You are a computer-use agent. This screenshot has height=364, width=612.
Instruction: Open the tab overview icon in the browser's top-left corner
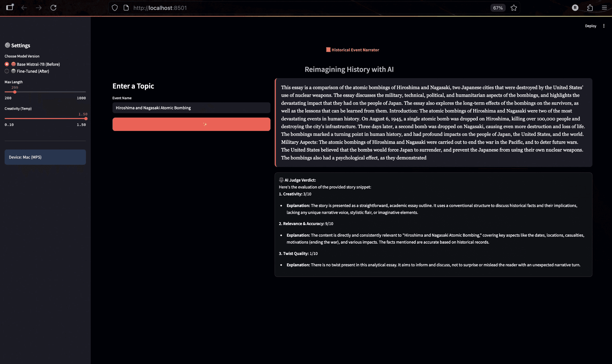pos(10,7)
